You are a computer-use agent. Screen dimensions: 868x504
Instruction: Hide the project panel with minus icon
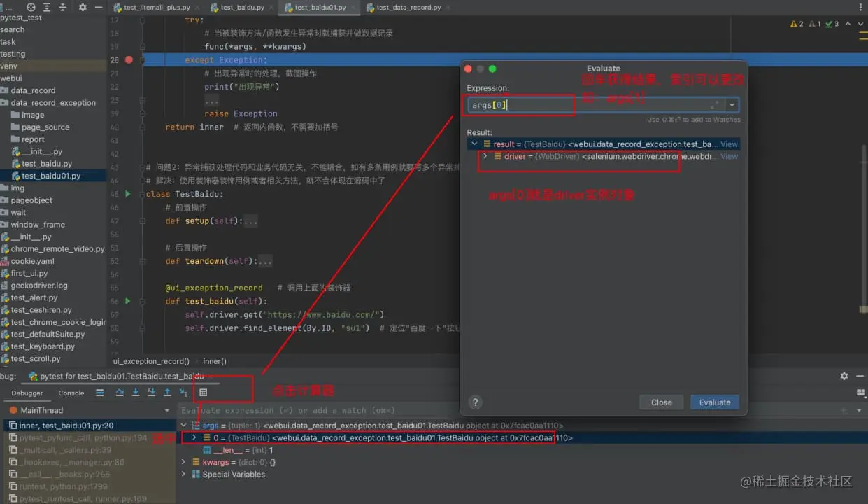(x=99, y=7)
